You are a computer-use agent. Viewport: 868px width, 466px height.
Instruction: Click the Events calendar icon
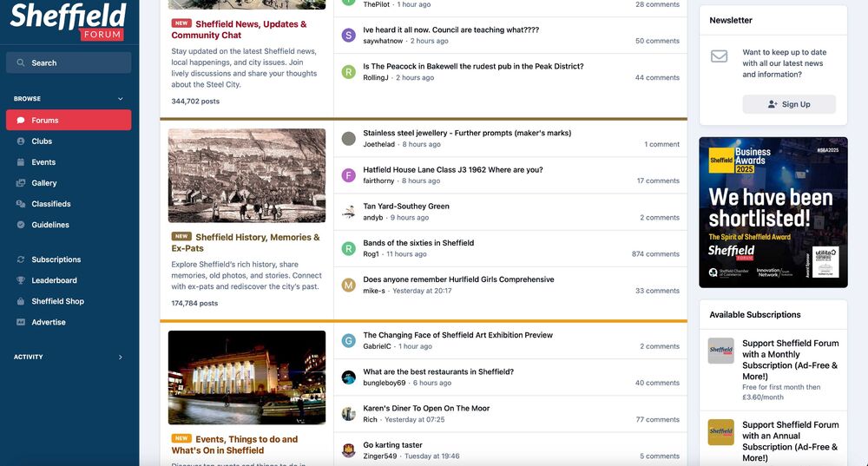click(x=21, y=162)
